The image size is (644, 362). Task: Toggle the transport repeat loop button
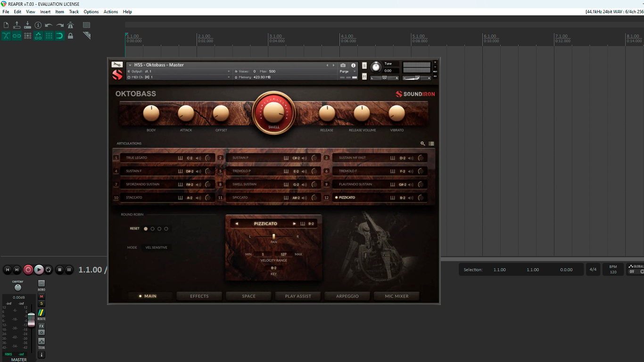click(48, 270)
